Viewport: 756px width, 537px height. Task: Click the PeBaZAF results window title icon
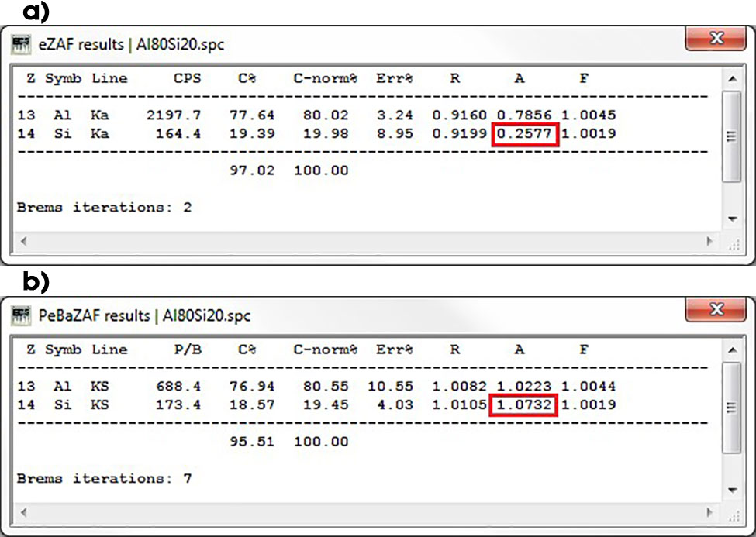(x=19, y=315)
